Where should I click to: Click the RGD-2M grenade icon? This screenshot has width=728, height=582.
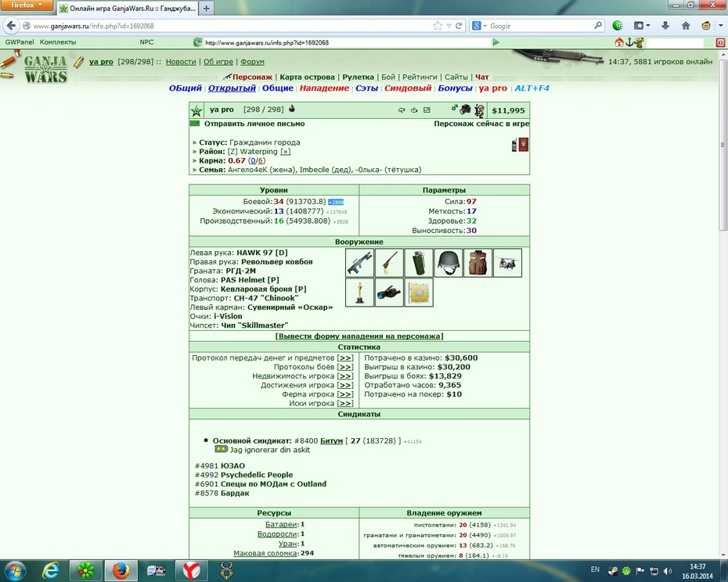[x=419, y=263]
